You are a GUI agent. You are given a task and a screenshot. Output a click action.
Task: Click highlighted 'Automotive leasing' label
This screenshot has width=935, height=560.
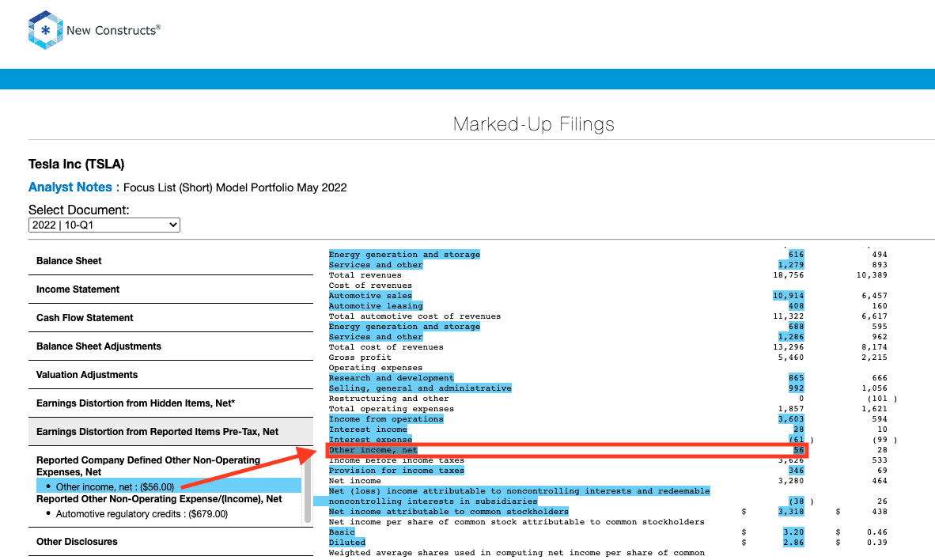coord(376,306)
